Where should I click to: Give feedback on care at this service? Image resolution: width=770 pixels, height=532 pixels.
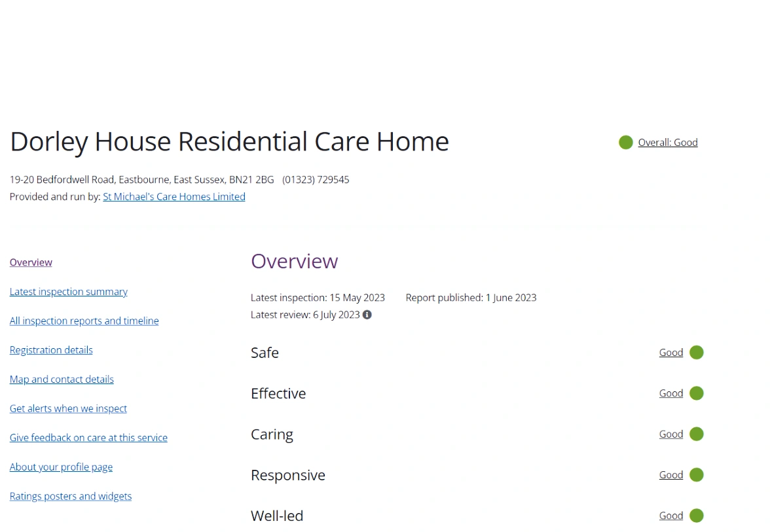(88, 438)
